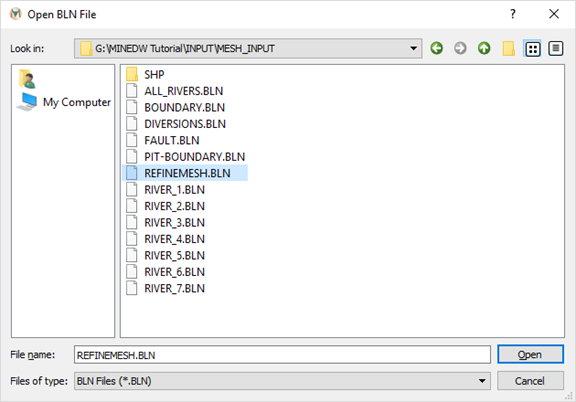The width and height of the screenshot is (576, 402).
Task: Select the BOUNDARY.BLN file icon
Action: point(132,107)
